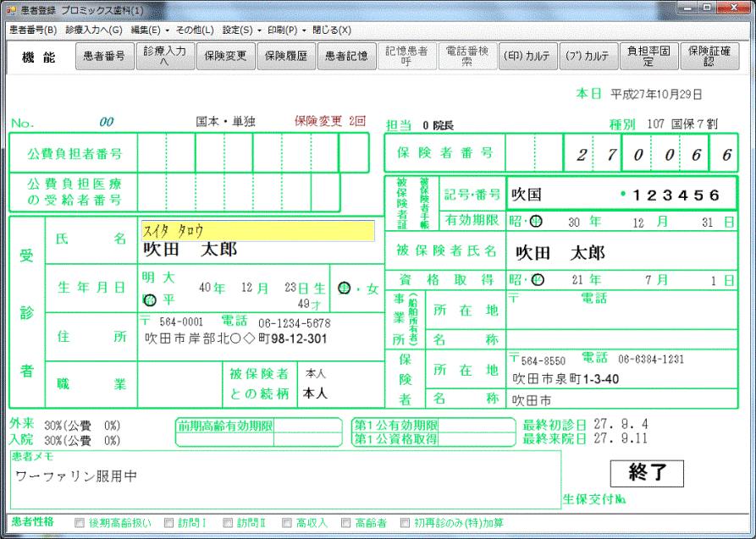Click the 終了 button

pyautogui.click(x=647, y=474)
